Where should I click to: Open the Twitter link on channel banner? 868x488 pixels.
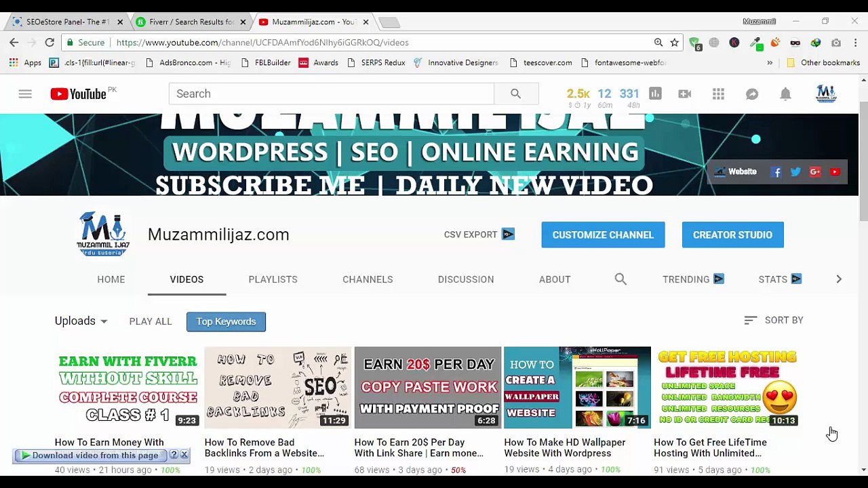pos(795,172)
